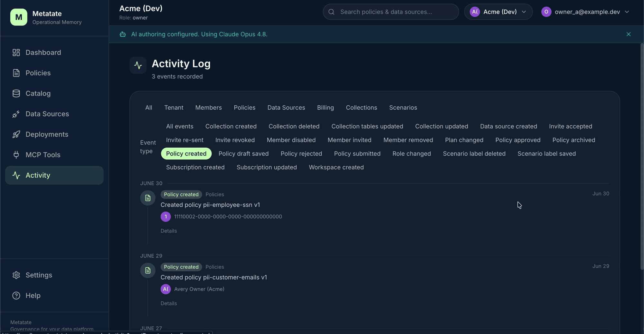Viewport: 644px width, 334px height.
Task: Select the Tenant category tab
Action: 174,108
